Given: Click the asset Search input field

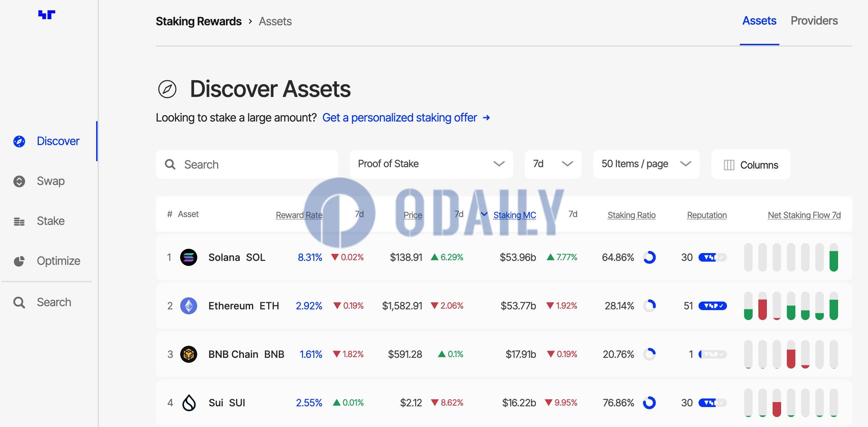Looking at the screenshot, I should (247, 164).
